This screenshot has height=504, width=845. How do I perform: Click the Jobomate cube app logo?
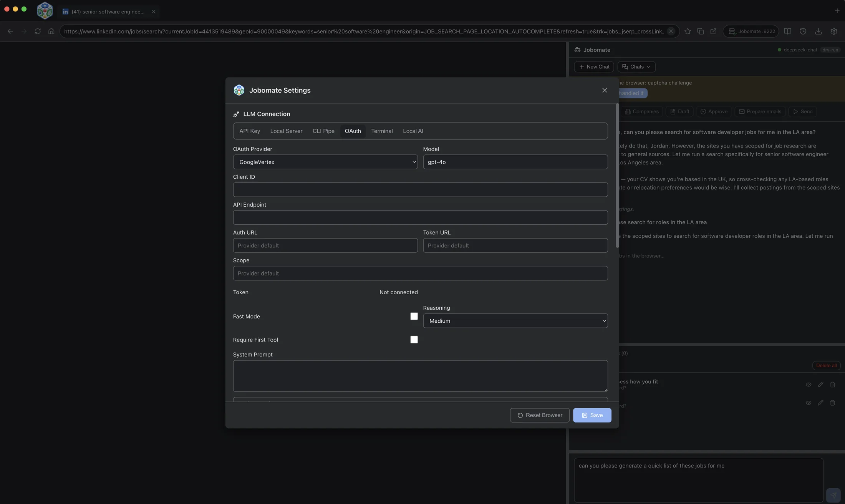click(45, 10)
